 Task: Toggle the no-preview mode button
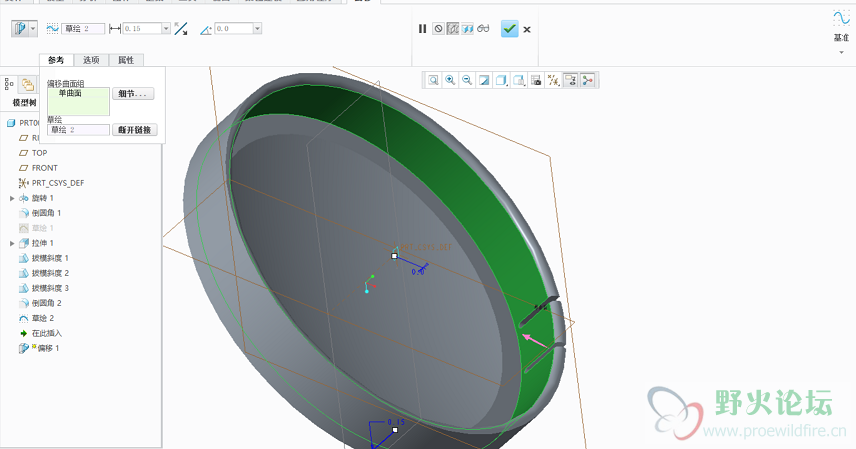(438, 28)
